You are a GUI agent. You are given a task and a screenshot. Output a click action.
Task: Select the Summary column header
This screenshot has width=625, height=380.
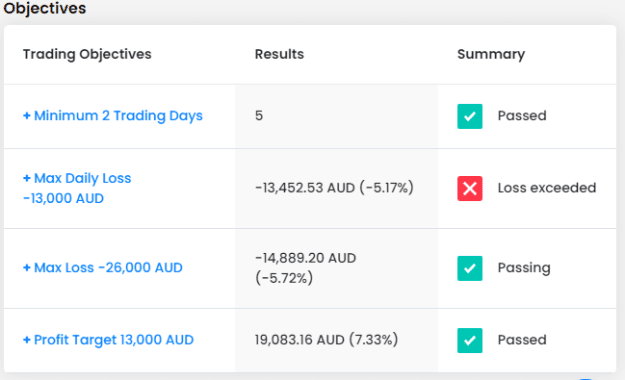point(491,54)
